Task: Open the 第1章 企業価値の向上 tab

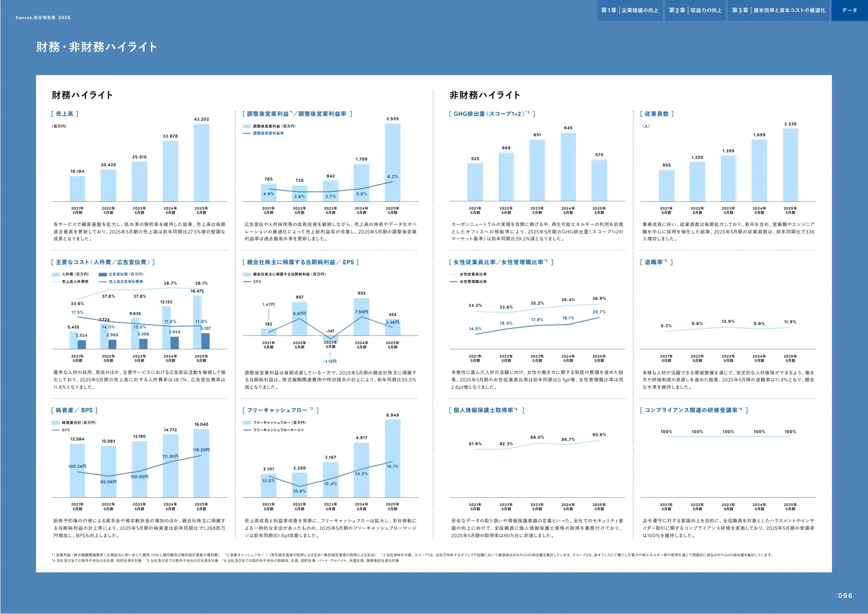Action: (630, 10)
